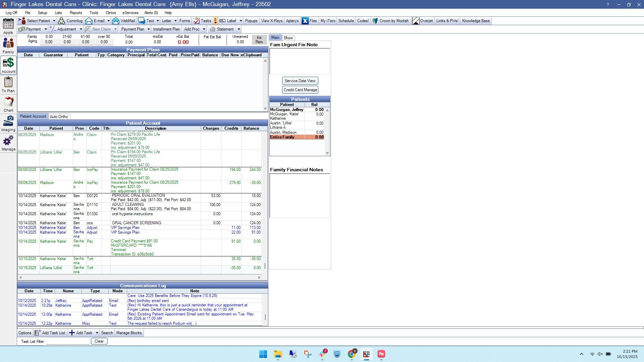Open the Imaging camera module
This screenshot has width=644, height=362.
pos(8,123)
